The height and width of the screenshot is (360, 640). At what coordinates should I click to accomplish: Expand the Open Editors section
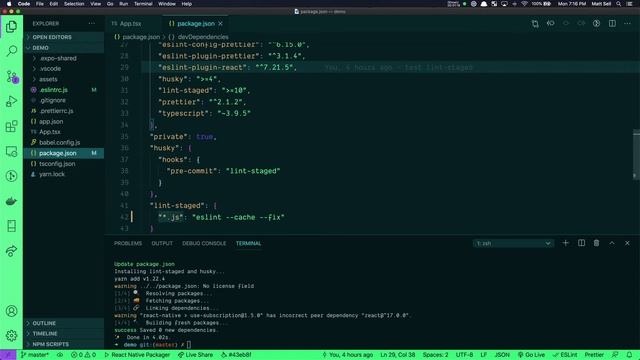[64, 37]
